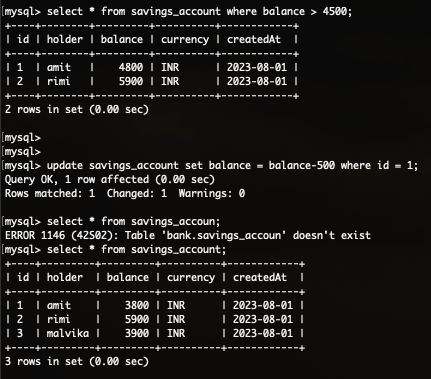Click the update savings_account command line

click(211, 166)
